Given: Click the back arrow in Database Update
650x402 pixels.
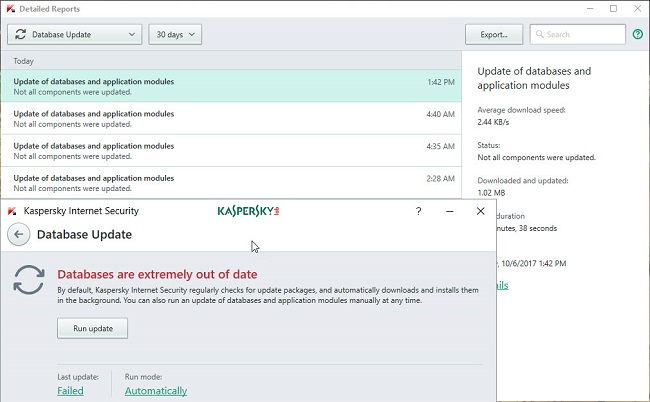Looking at the screenshot, I should point(18,235).
